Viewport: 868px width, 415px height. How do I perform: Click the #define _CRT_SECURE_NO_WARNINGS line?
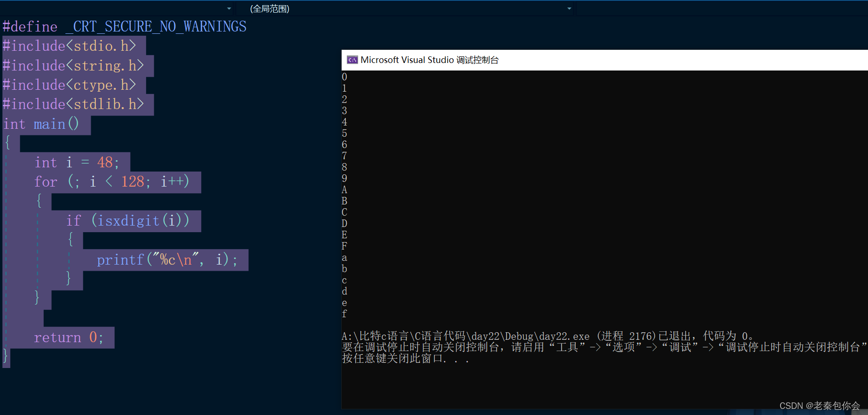[x=125, y=27]
